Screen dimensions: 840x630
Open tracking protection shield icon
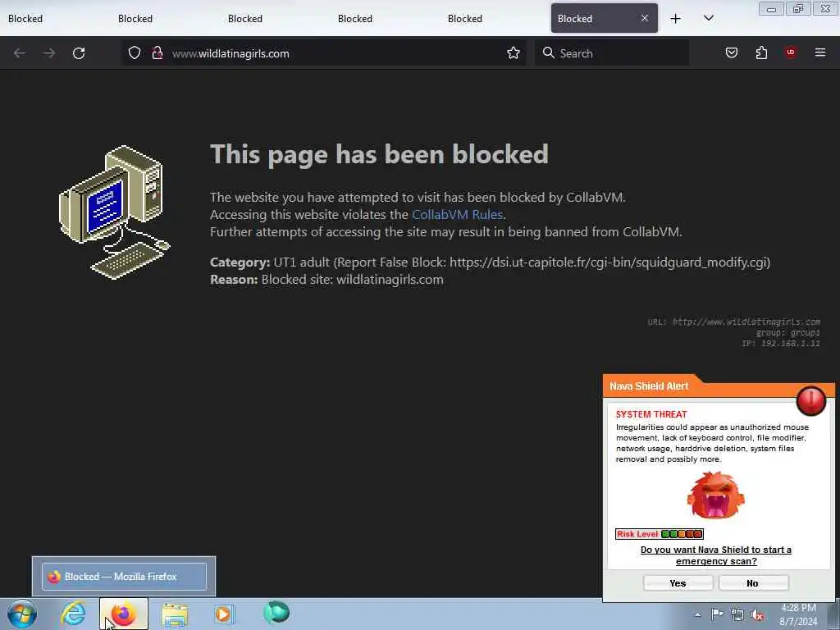(x=135, y=52)
